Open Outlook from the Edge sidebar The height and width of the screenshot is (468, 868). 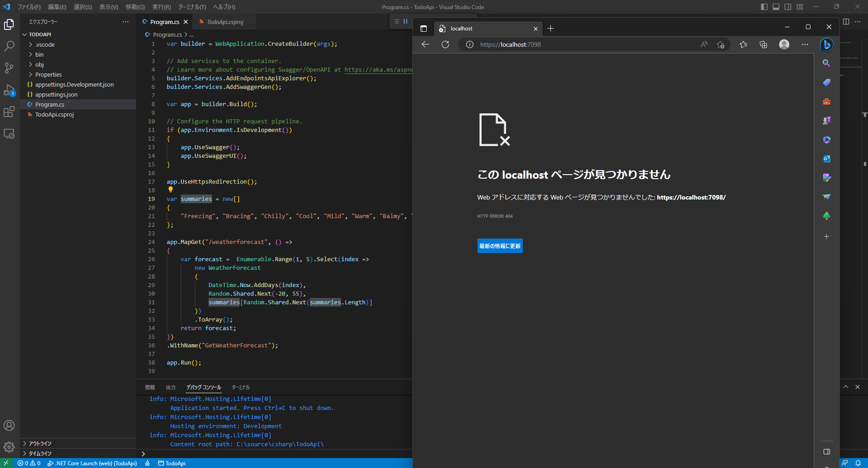(826, 159)
